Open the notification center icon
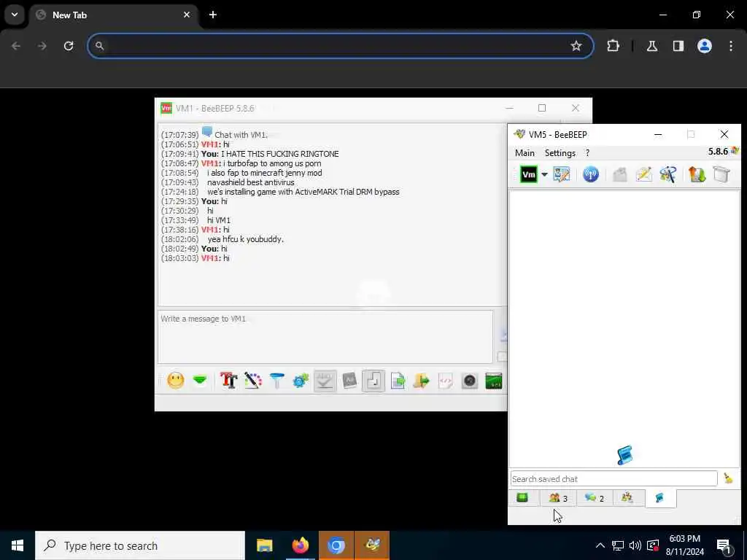 (x=724, y=546)
